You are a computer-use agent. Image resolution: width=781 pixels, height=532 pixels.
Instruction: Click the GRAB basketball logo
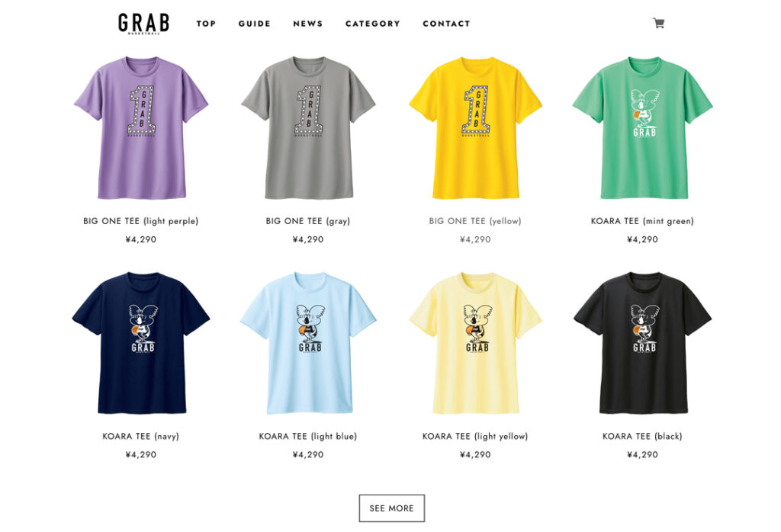[x=143, y=24]
